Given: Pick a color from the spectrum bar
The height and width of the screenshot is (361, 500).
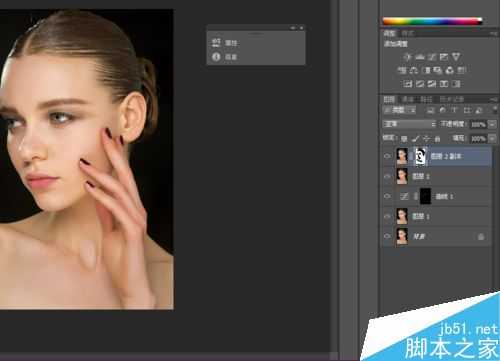Looking at the screenshot, I should pos(432,21).
